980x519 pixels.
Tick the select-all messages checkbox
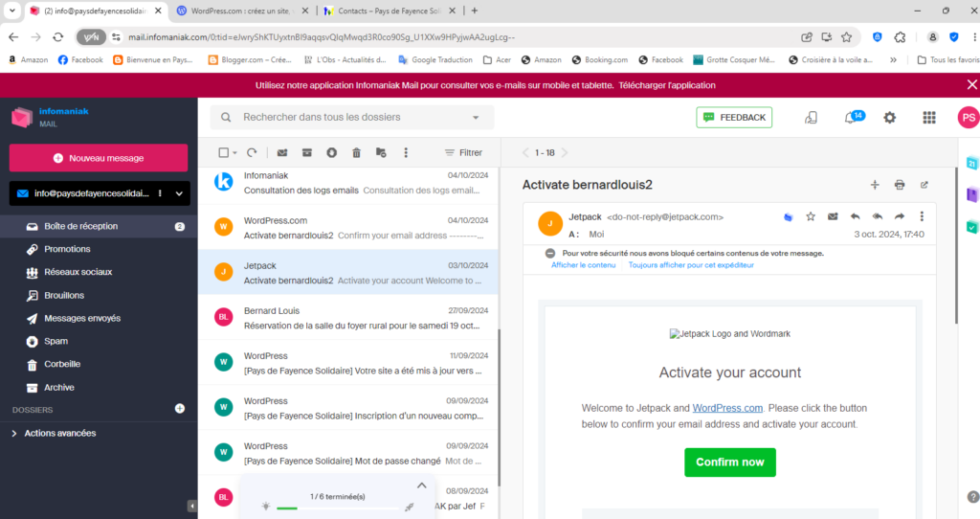pos(223,152)
